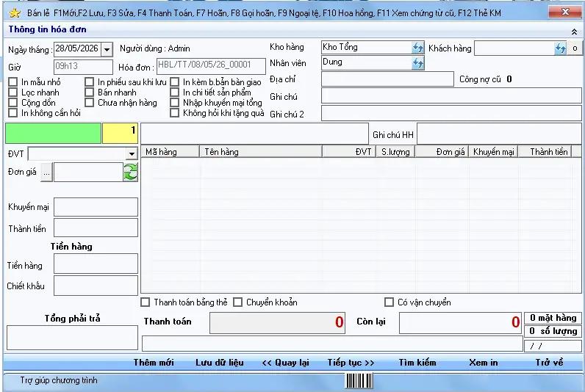Click the Khách hàng lookup arrows icon
585x392 pixels.
point(560,48)
